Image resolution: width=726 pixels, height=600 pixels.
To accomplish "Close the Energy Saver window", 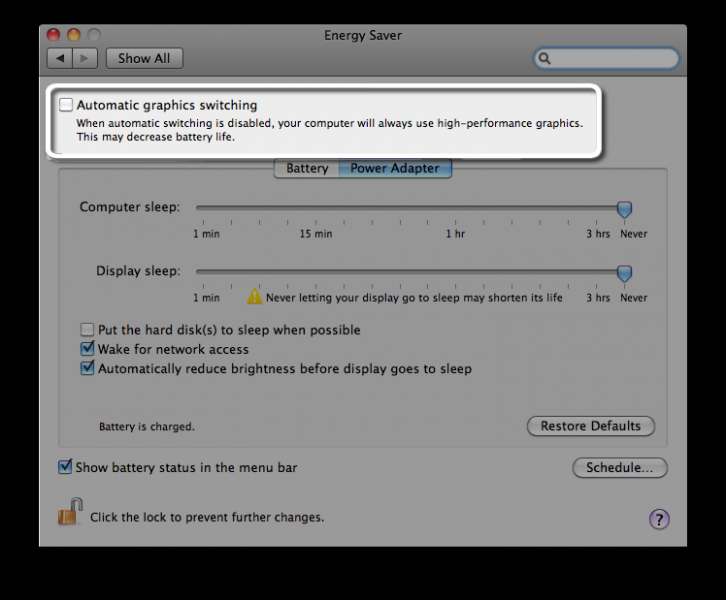I will tap(53, 35).
